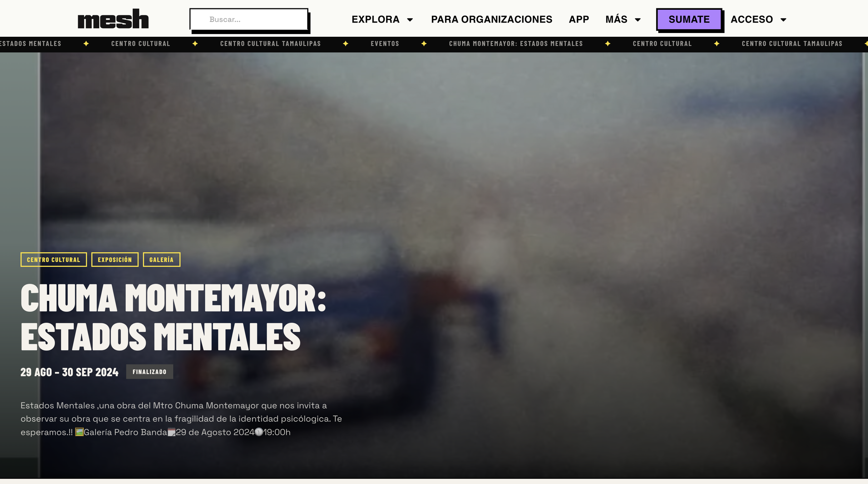Click the star icon after EVENTOS
The image size is (868, 484).
[x=424, y=44]
